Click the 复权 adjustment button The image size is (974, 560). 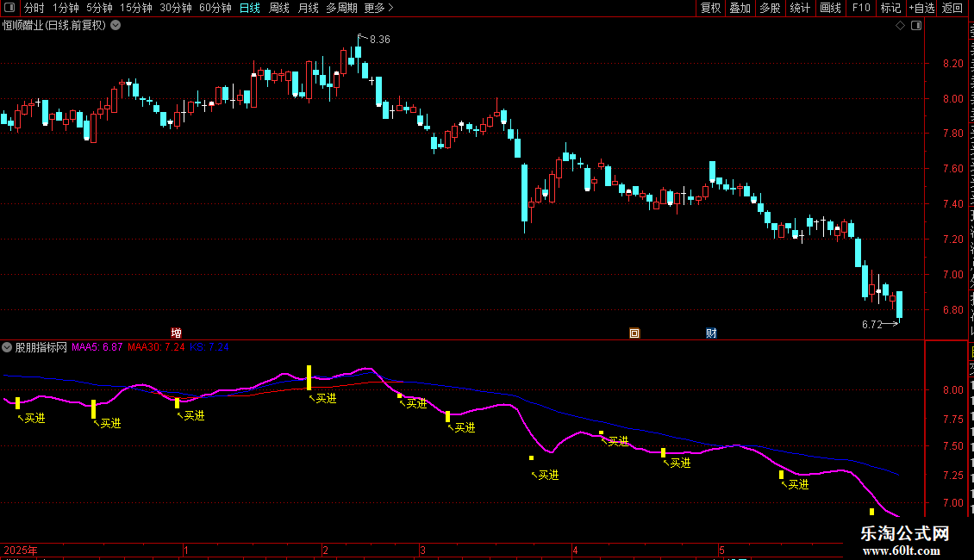710,8
